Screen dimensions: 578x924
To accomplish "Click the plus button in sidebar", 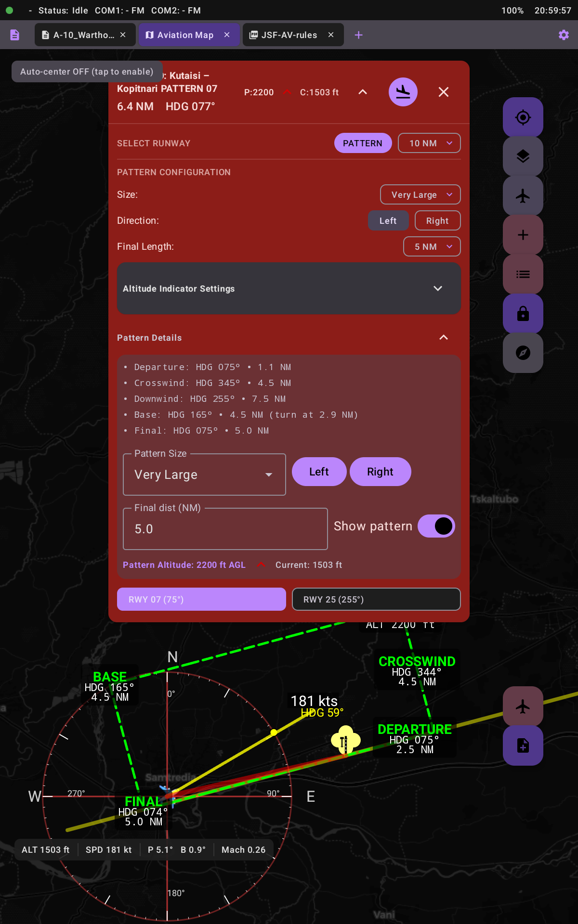I will tap(523, 235).
